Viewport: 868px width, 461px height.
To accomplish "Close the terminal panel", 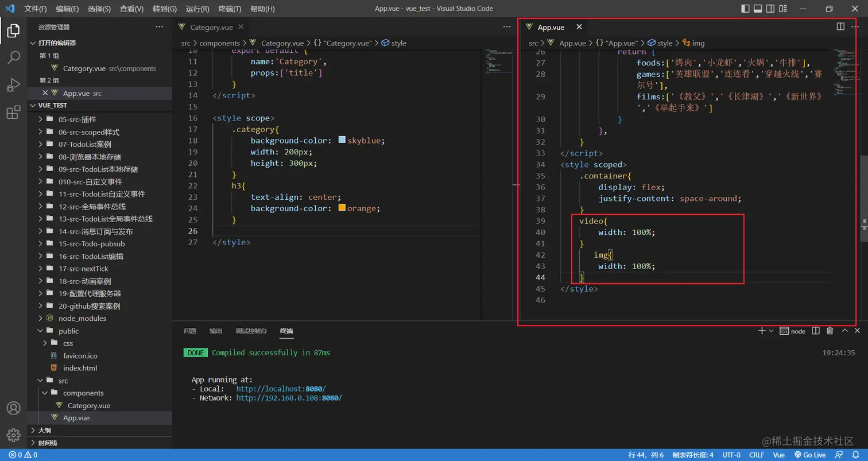I will point(857,331).
